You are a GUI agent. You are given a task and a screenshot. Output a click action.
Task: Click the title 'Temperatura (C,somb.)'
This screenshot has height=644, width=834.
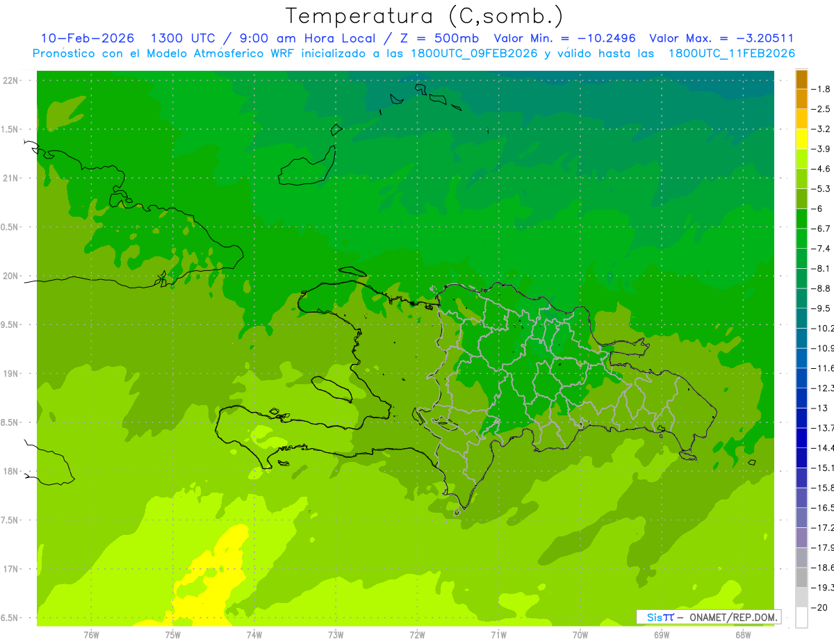pyautogui.click(x=425, y=16)
